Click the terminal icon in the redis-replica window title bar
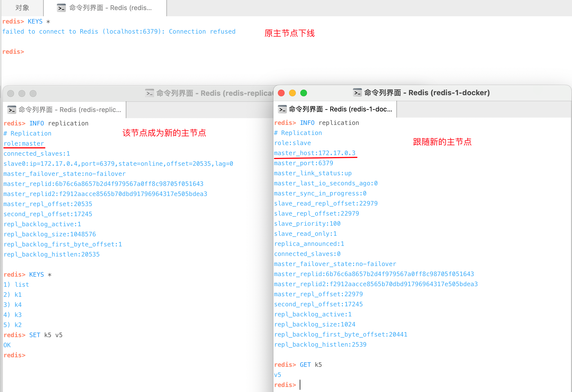This screenshot has width=572, height=392. [150, 93]
